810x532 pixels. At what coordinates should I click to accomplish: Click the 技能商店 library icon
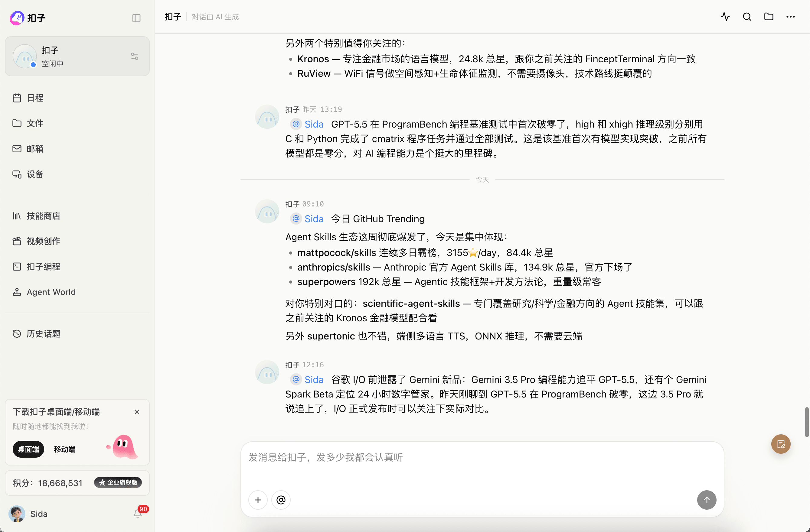pyautogui.click(x=17, y=216)
